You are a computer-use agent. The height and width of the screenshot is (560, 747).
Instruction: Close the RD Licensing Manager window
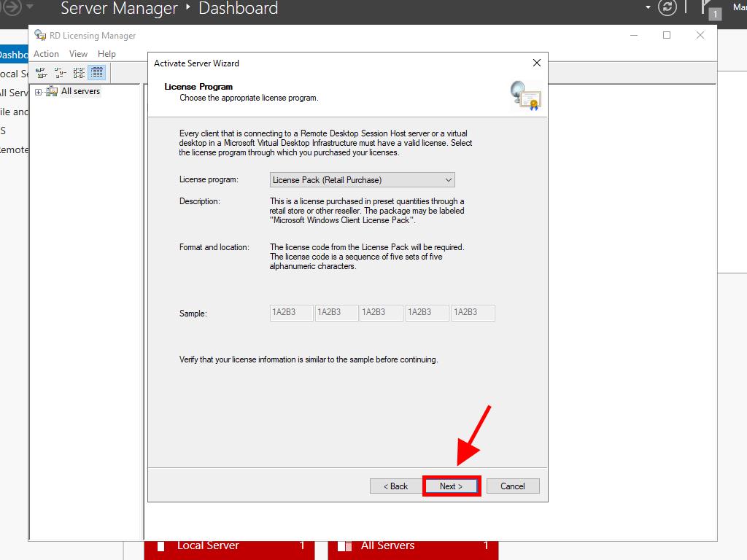tap(700, 35)
